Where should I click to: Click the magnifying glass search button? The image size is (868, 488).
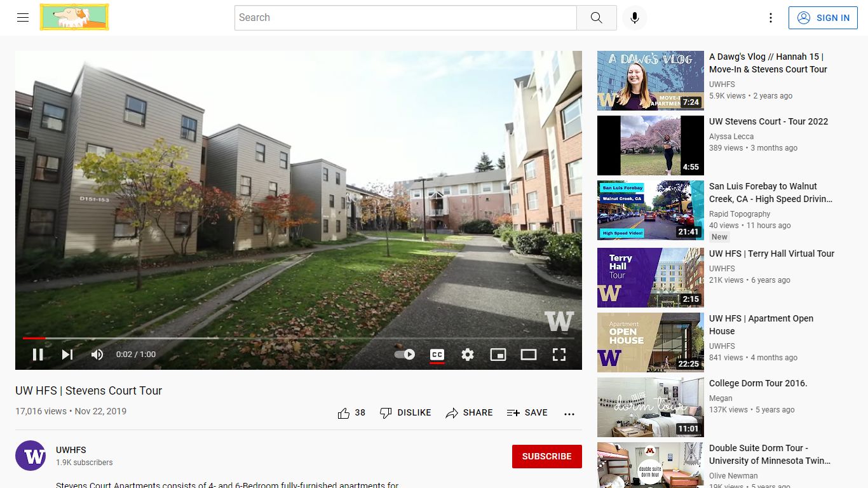click(x=596, y=18)
